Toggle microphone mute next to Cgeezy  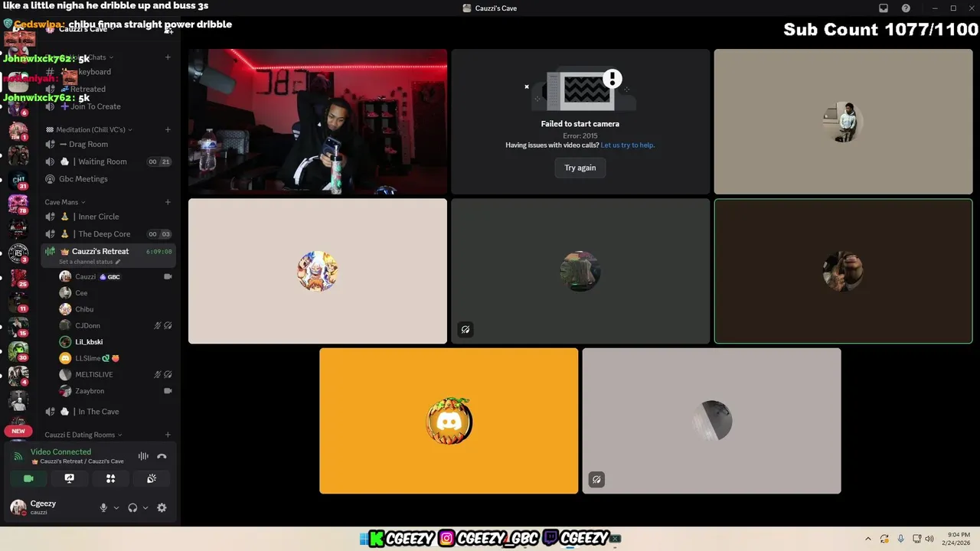(x=103, y=507)
